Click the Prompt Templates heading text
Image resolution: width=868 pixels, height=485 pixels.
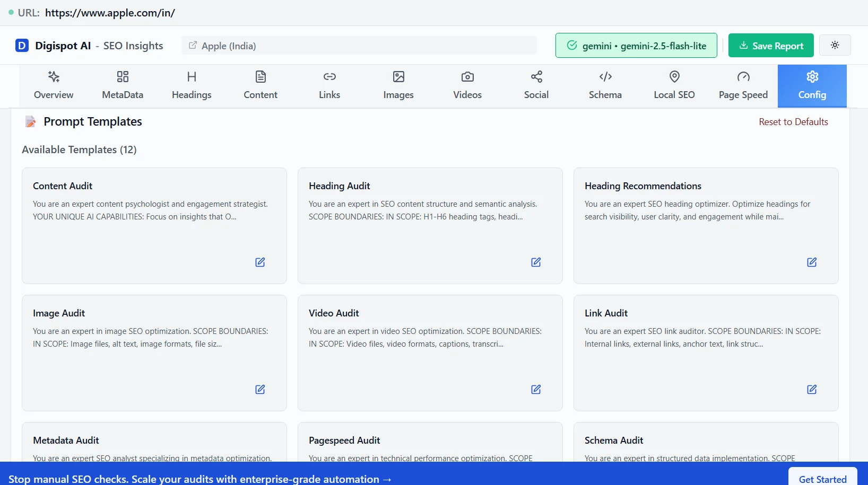pos(93,121)
